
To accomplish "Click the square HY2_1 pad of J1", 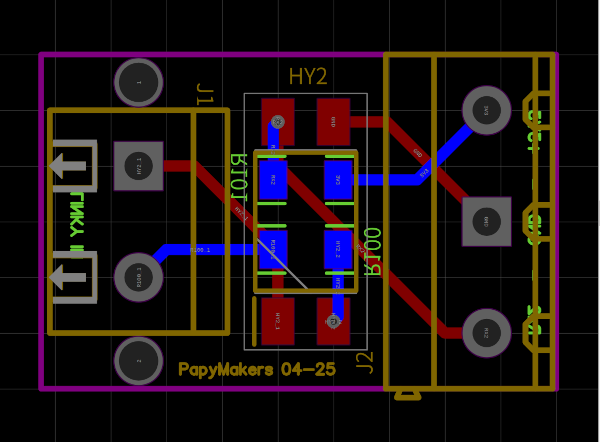I will 139,166.
